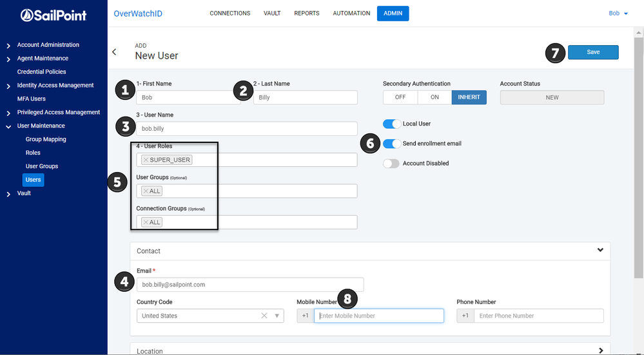This screenshot has width=644, height=355.
Task: Remove ALL tag from User Groups
Action: pyautogui.click(x=146, y=191)
